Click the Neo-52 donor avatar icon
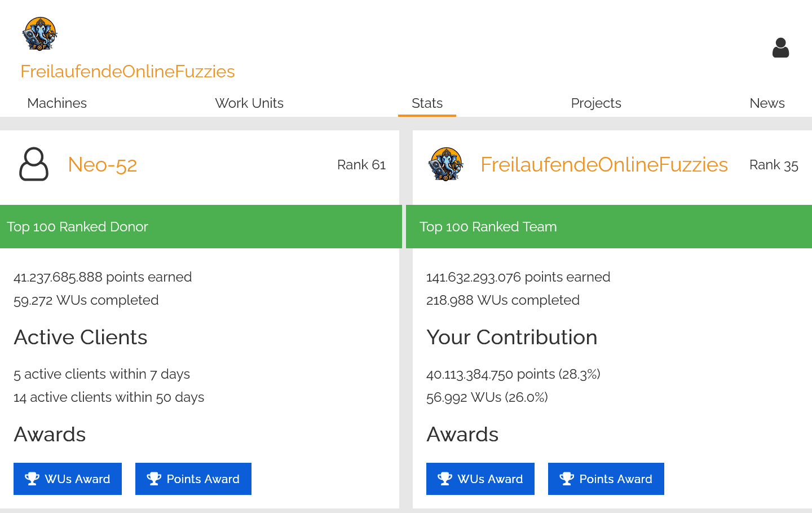 (x=34, y=164)
